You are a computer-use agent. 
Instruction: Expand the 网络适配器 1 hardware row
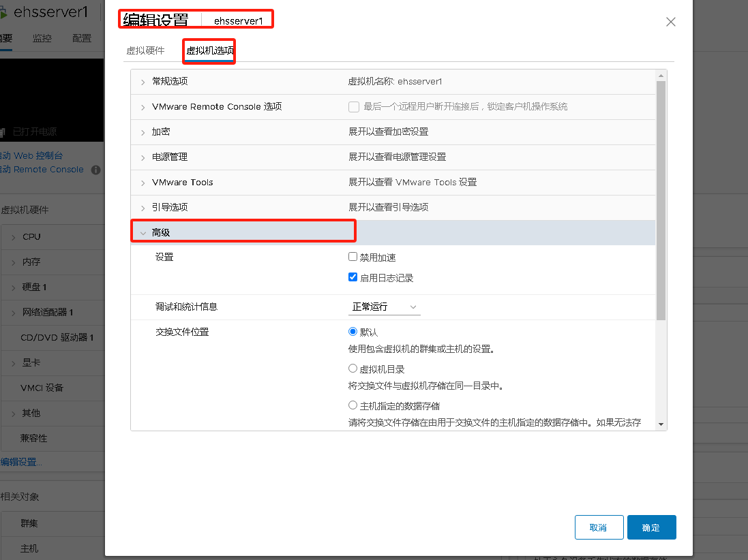pos(14,313)
